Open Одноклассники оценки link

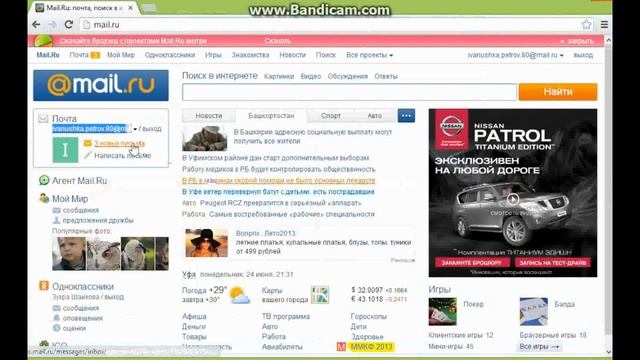coord(74,328)
